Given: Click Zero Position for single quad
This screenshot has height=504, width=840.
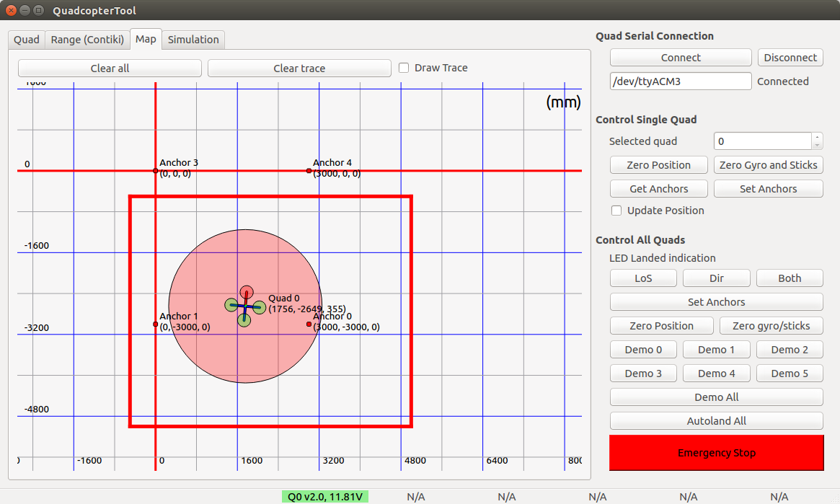Looking at the screenshot, I should (x=659, y=165).
